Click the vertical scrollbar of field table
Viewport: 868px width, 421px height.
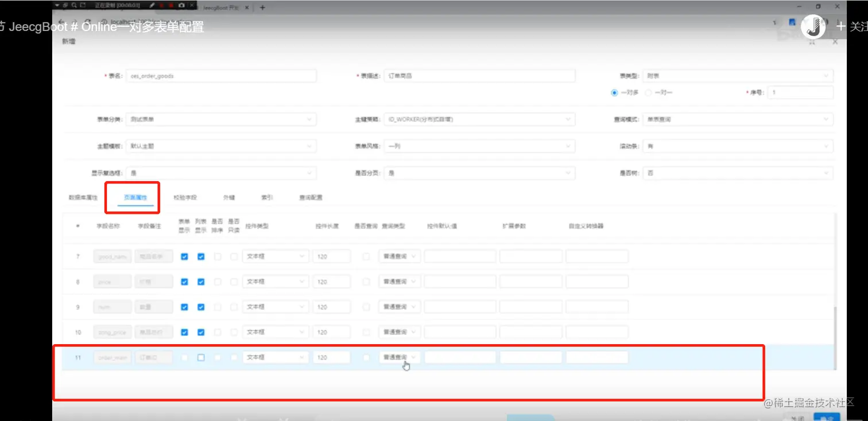[835, 338]
